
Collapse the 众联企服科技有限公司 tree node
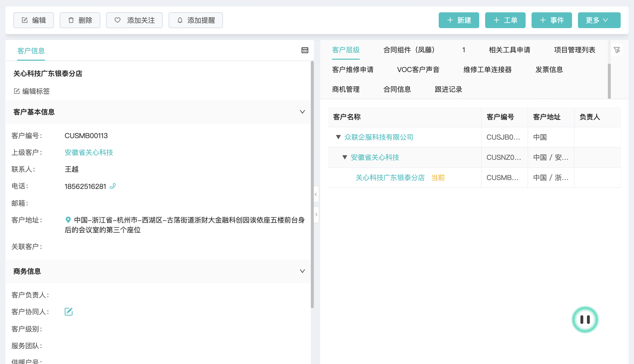pyautogui.click(x=338, y=137)
